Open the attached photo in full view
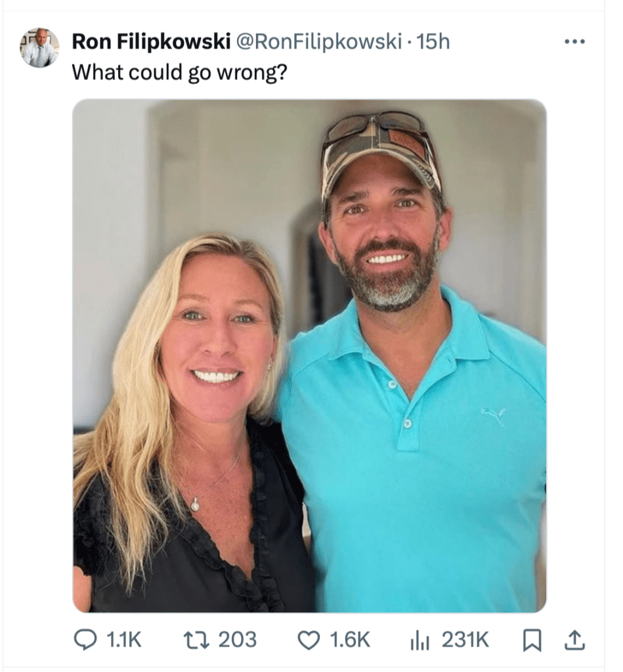The height and width of the screenshot is (672, 623). pos(309,355)
